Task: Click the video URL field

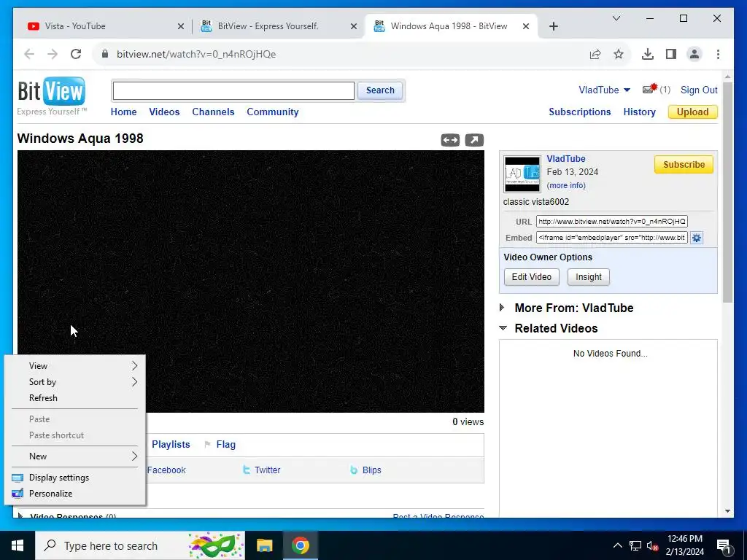Action: point(612,222)
